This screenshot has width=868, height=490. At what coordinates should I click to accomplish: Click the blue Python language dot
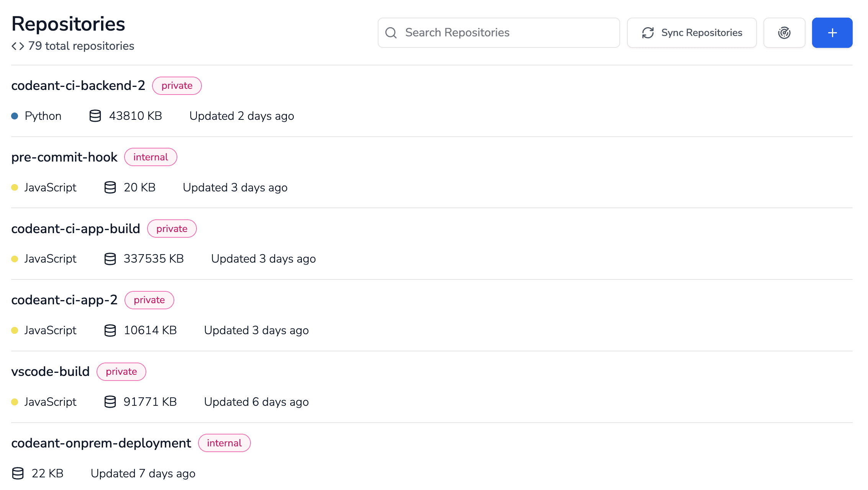15,116
